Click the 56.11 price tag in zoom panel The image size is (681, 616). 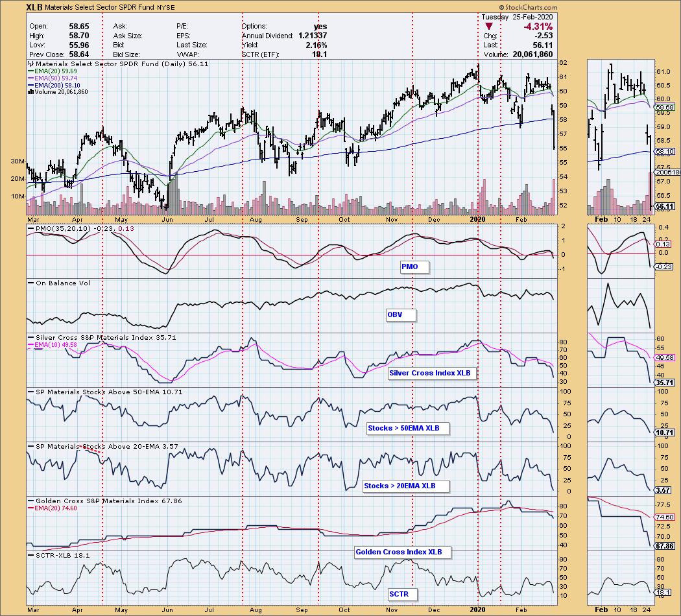665,207
